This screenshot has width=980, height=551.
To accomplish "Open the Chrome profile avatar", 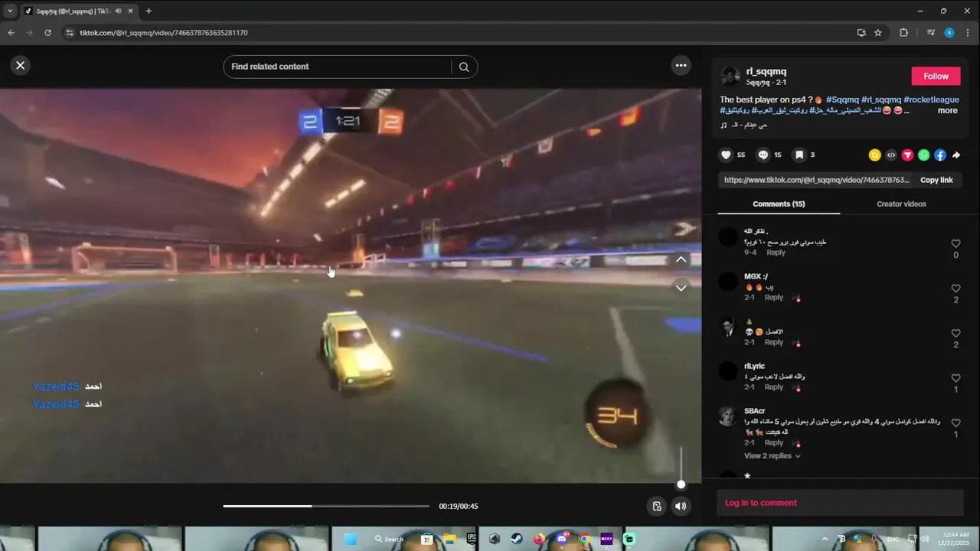I will [x=949, y=33].
